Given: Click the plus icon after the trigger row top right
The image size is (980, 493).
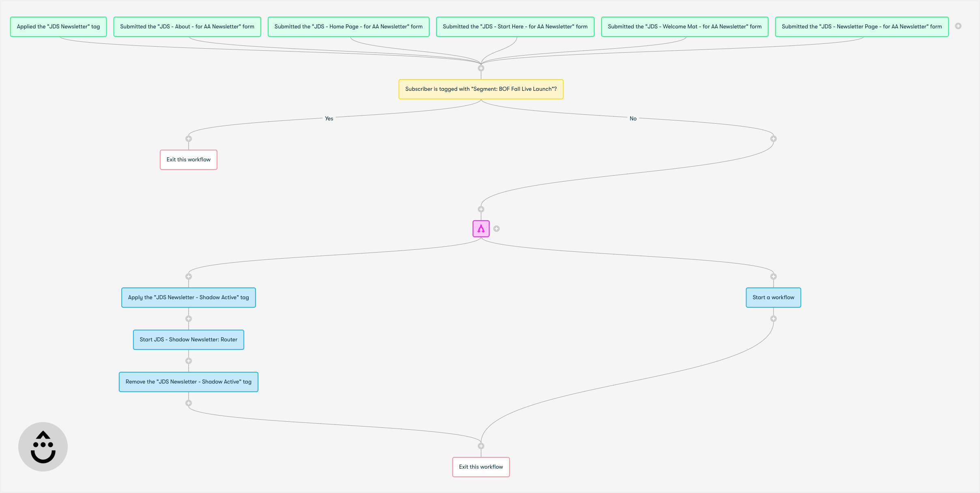Looking at the screenshot, I should 959,26.
